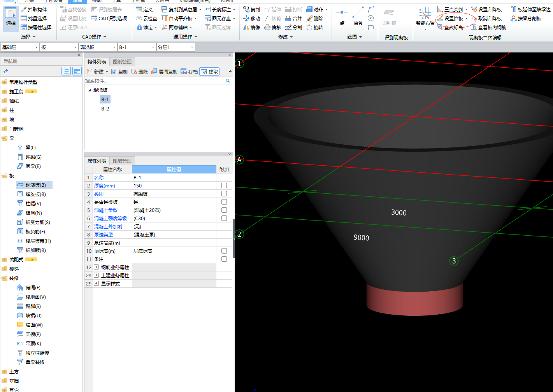
Task: Click 设置升降板 set raised slab tool
Action: pos(486,9)
